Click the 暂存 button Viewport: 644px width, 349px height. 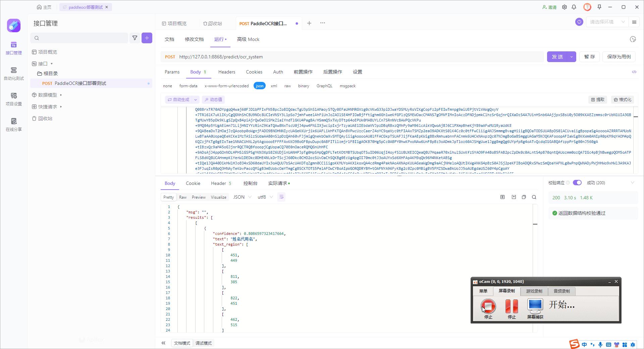(589, 57)
